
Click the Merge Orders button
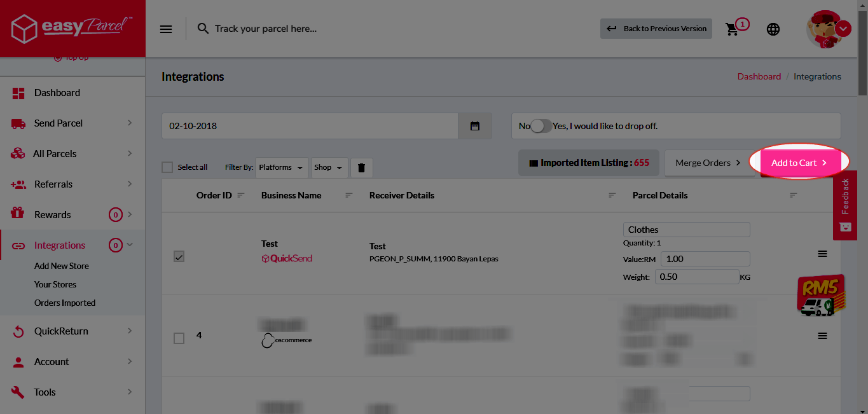(708, 163)
